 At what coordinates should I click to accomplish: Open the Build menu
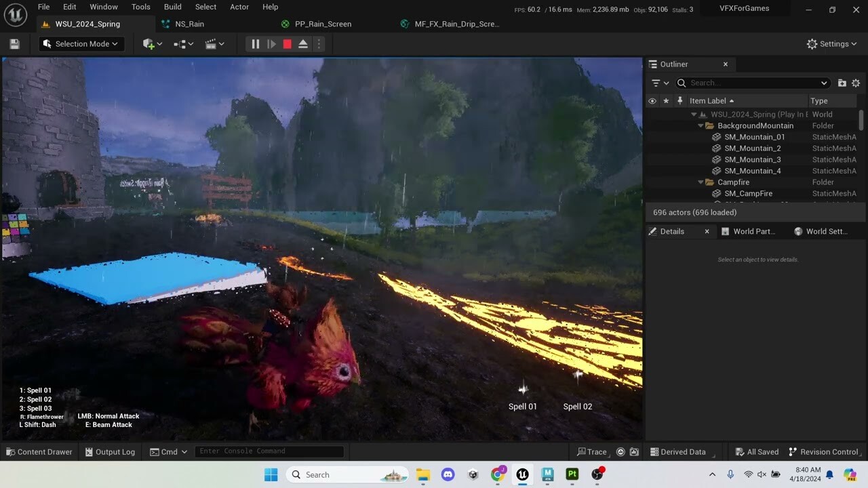tap(172, 7)
